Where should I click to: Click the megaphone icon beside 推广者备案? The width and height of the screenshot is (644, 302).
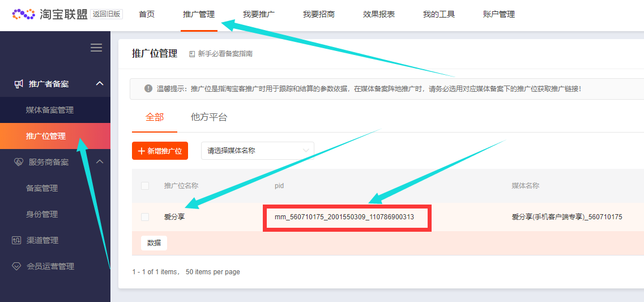18,84
